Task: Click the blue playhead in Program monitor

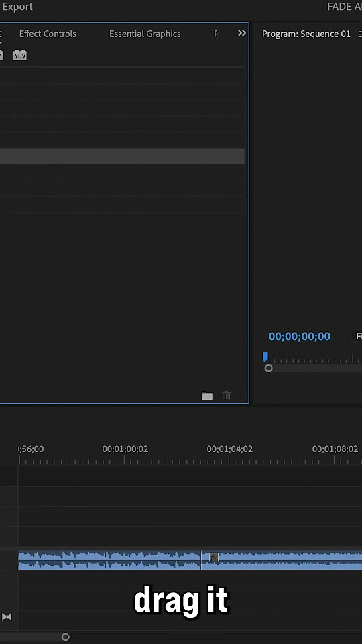Action: [x=265, y=357]
